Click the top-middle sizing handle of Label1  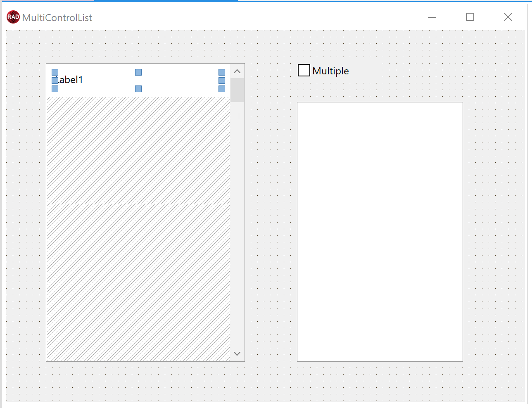pyautogui.click(x=138, y=72)
